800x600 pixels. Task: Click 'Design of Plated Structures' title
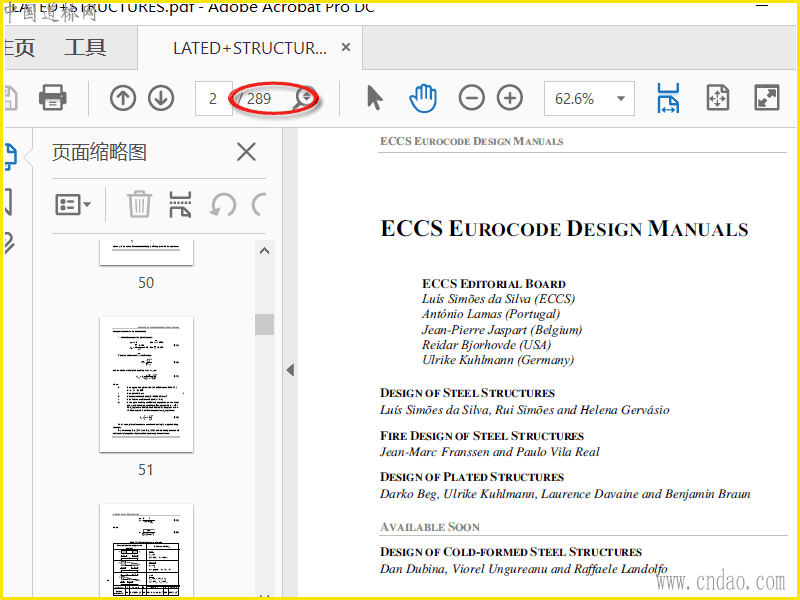pos(472,478)
